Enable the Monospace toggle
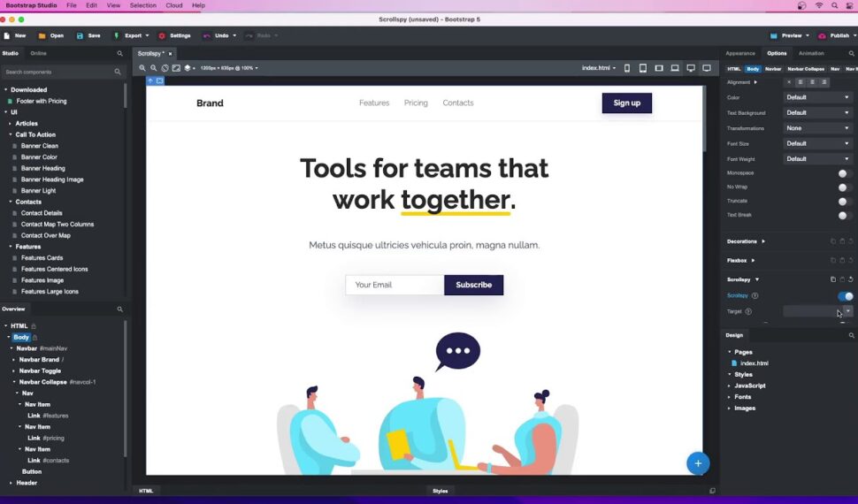Screen dimensions: 858x504 [845, 173]
